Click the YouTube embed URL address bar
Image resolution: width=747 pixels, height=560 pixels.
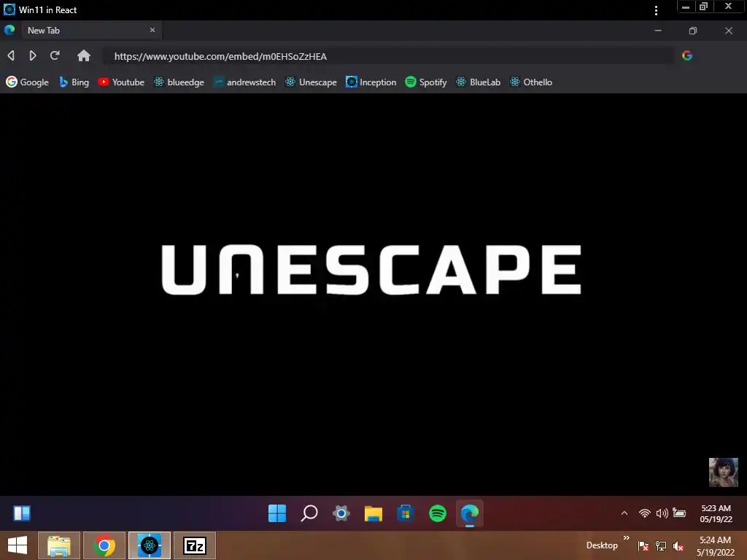tap(388, 56)
